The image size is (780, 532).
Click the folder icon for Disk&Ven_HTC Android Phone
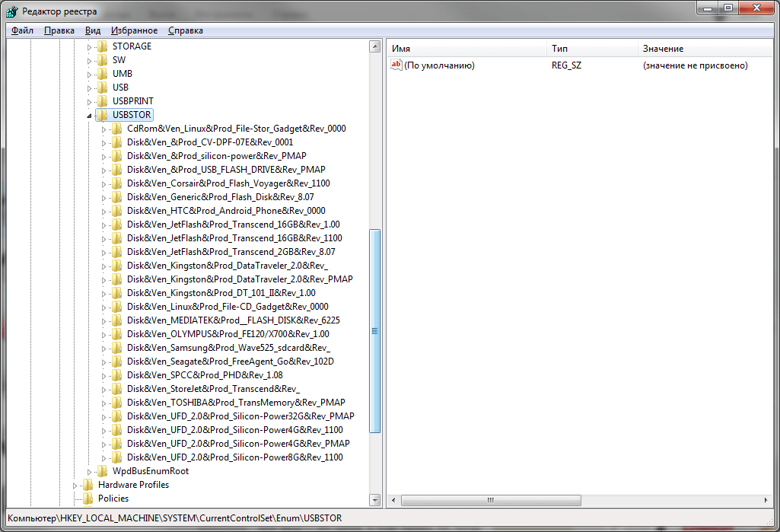click(116, 211)
